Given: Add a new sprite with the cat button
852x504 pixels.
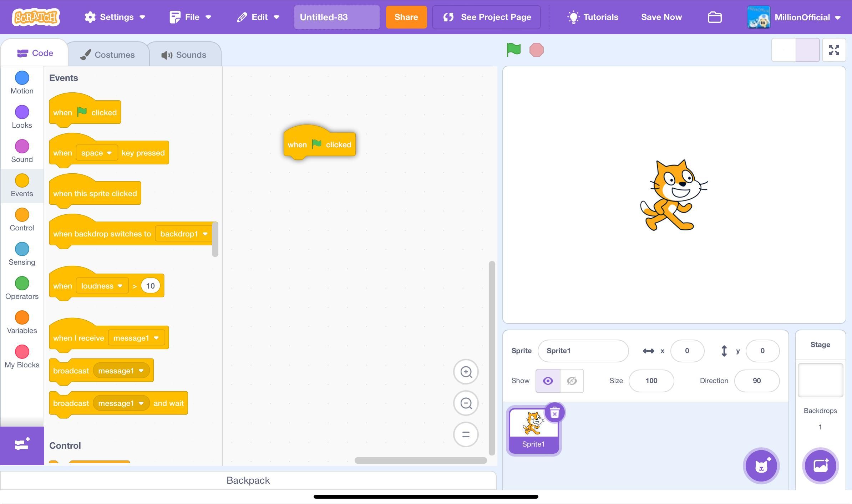Looking at the screenshot, I should [761, 466].
